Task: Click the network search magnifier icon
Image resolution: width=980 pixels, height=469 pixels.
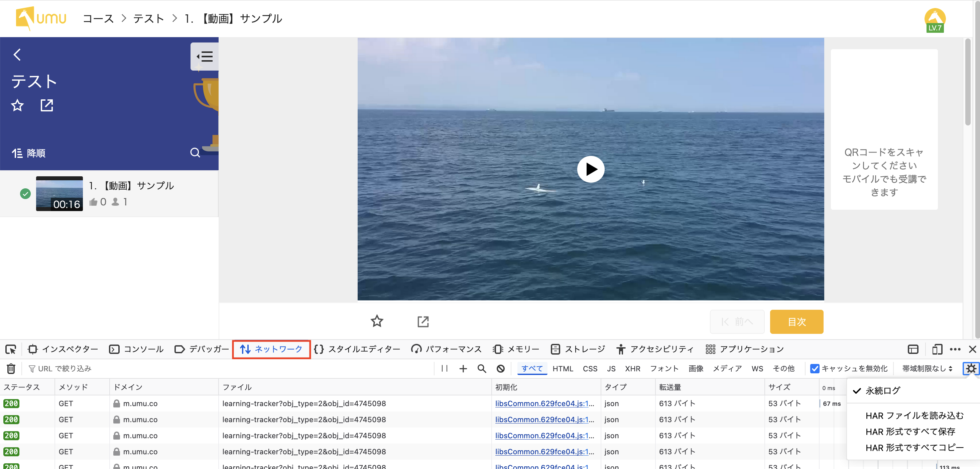Action: point(482,368)
